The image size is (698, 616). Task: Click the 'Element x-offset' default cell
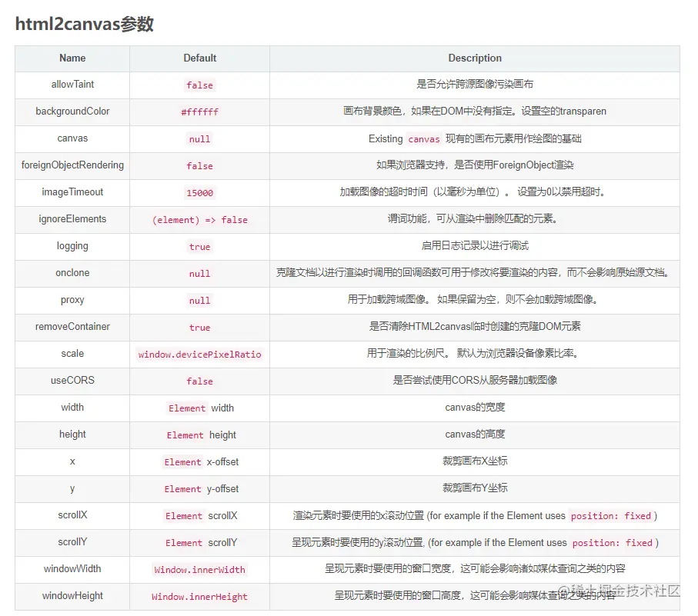(x=200, y=462)
